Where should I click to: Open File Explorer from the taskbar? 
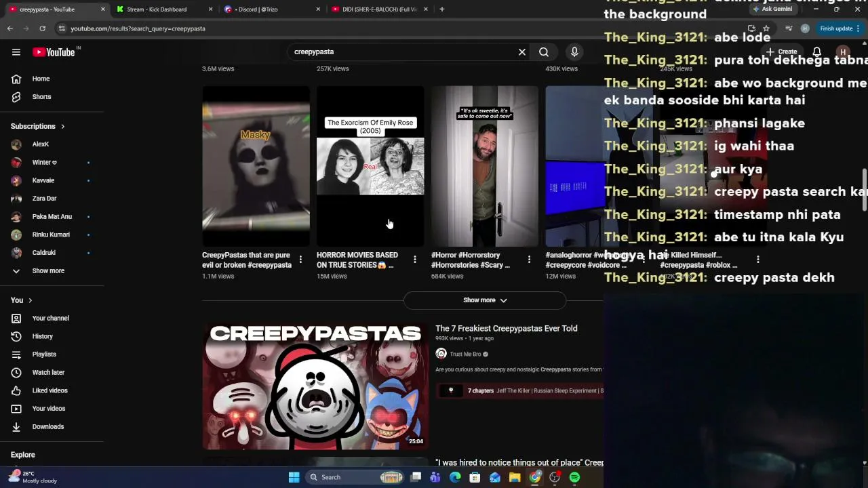pos(515,477)
